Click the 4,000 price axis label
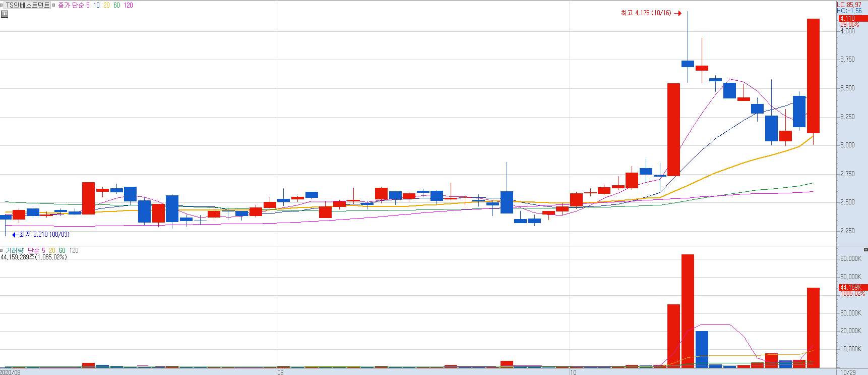Viewport: 868px width, 375px height. 847,31
